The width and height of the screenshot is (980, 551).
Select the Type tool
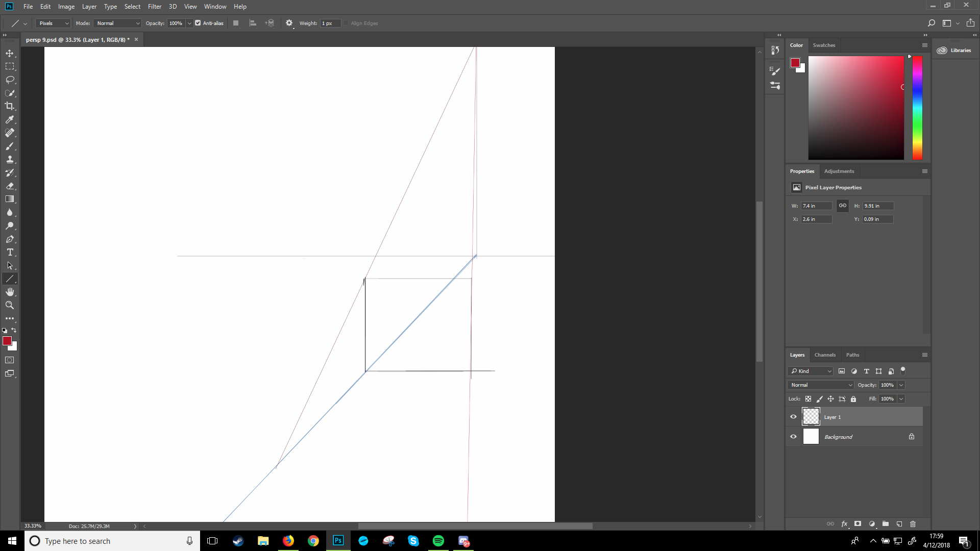point(10,252)
